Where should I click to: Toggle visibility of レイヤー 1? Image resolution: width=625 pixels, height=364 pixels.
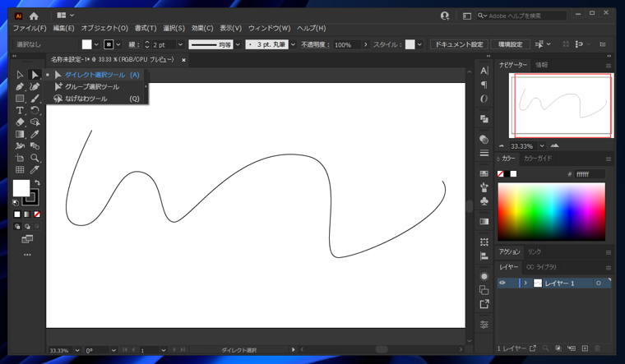pyautogui.click(x=502, y=283)
